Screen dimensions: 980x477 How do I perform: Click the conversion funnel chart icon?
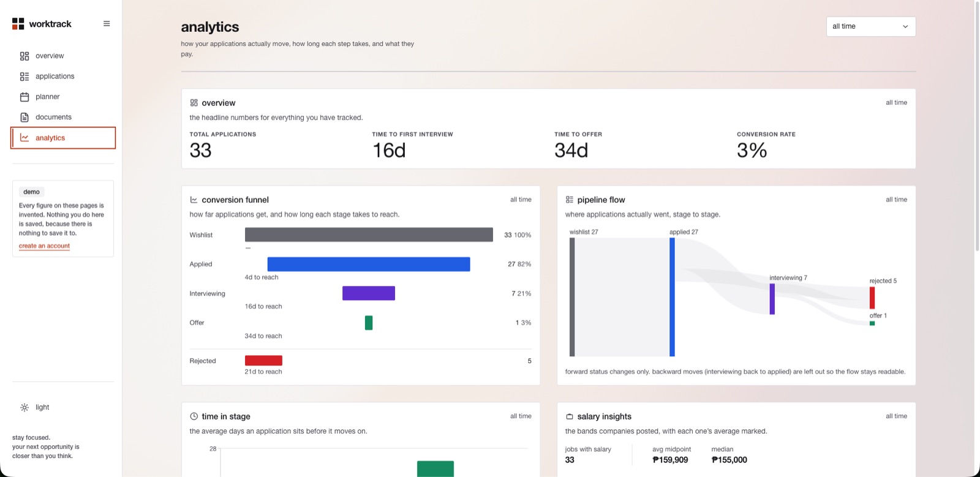pos(194,200)
